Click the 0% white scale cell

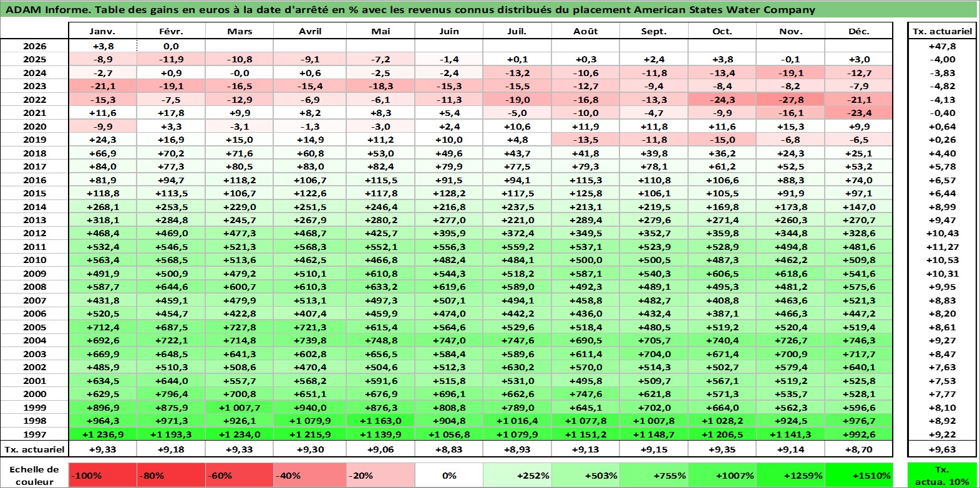click(x=449, y=475)
